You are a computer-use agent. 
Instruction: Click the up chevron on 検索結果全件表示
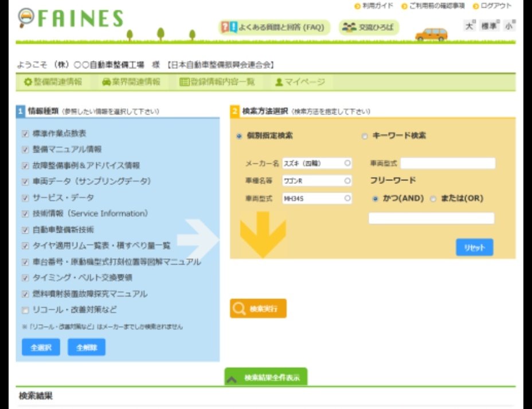click(x=232, y=379)
